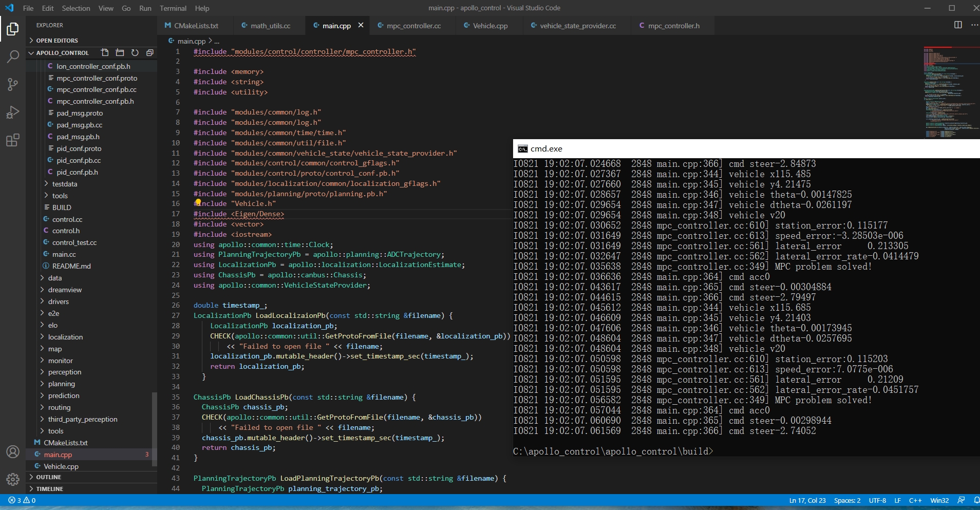Image resolution: width=980 pixels, height=510 pixels.
Task: Click the Refresh Explorer icon
Action: click(x=135, y=52)
